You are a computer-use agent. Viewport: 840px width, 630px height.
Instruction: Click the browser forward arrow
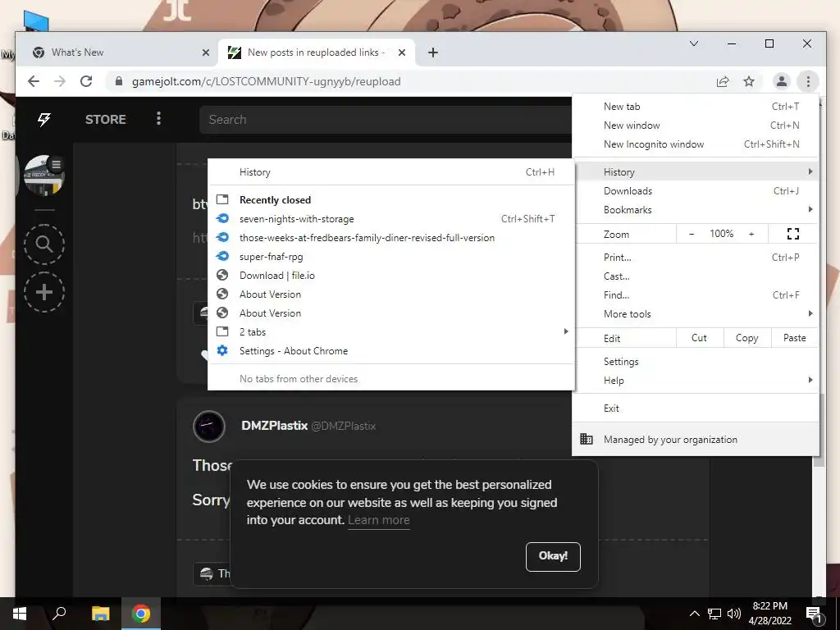coord(60,81)
